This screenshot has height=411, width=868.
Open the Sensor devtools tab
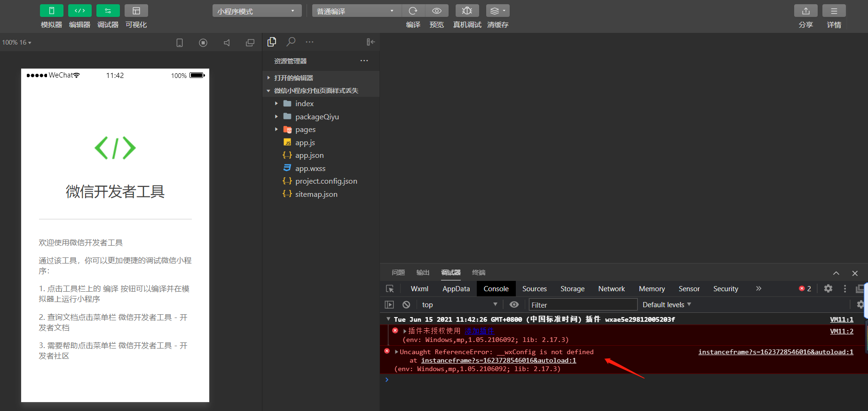pyautogui.click(x=689, y=289)
